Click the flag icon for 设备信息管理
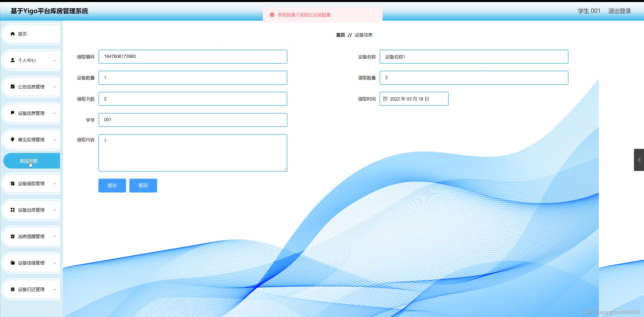The image size is (644, 317). coord(13,113)
